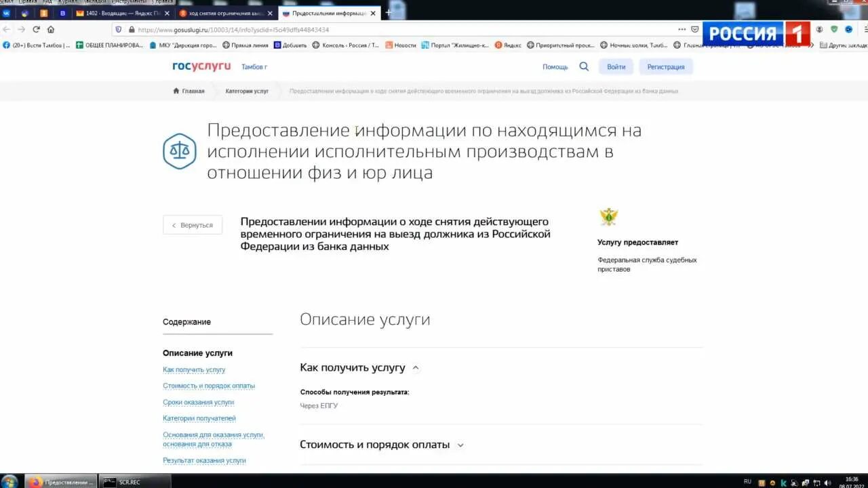The width and height of the screenshot is (868, 488).
Task: Click the 'Вернуться' back button
Action: [193, 225]
